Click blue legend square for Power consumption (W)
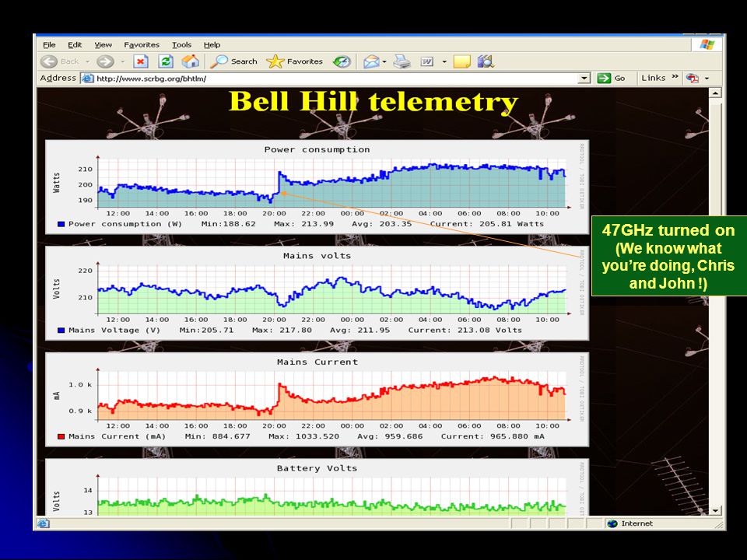747x560 pixels. (61, 224)
